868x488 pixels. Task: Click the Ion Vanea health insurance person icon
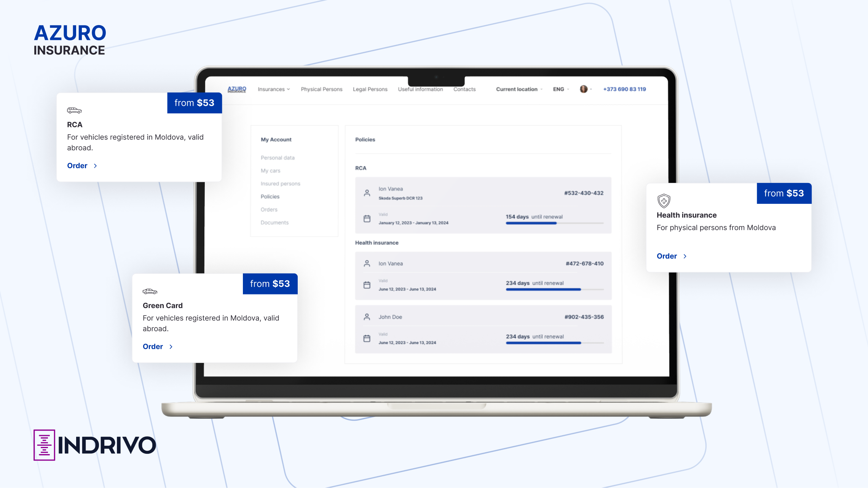pos(366,263)
